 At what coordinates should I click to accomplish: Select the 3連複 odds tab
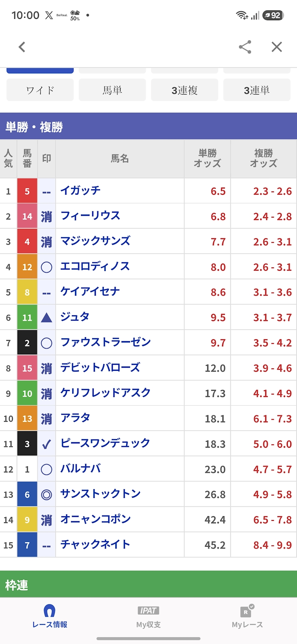point(185,90)
